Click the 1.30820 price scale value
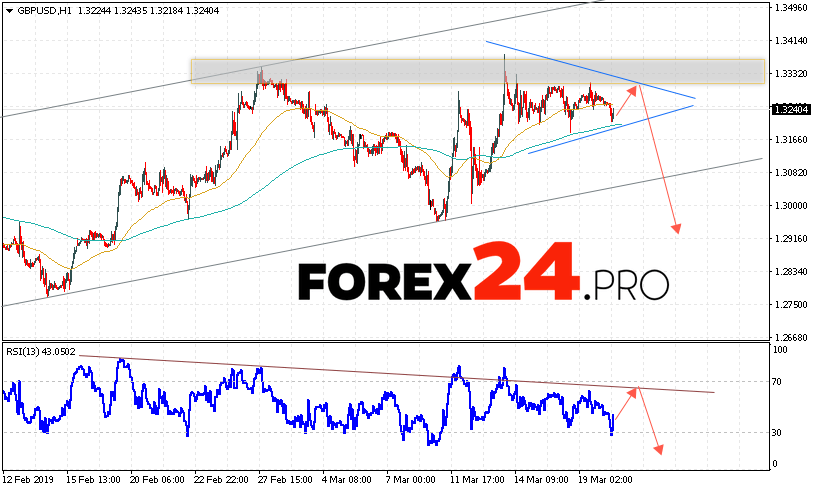815x491 pixels. [x=791, y=172]
